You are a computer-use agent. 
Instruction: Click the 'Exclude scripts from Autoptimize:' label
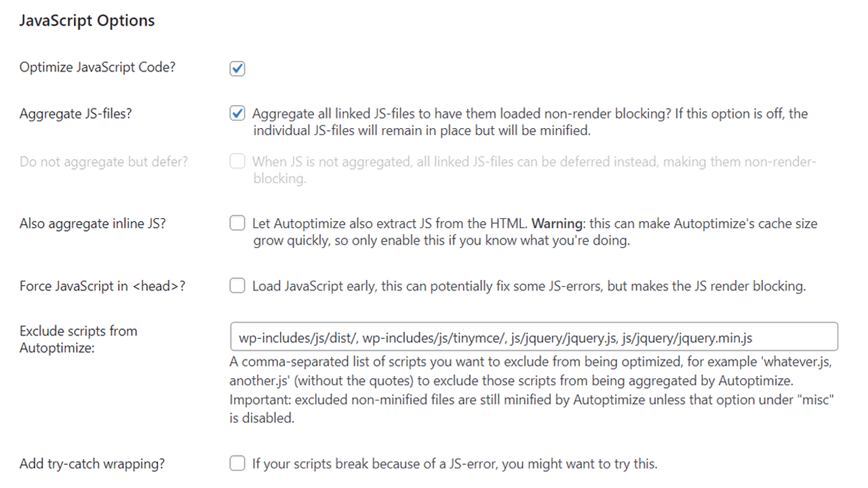[78, 339]
